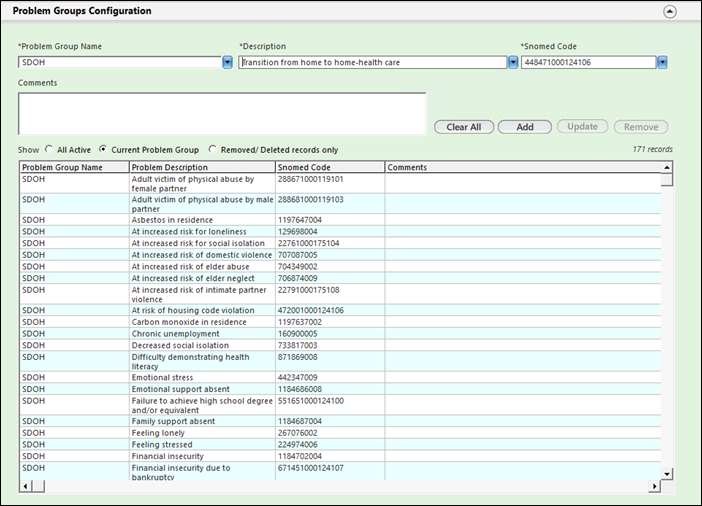Select At increased risk for loneliness
Screen dimensions: 702x506
coord(340,232)
